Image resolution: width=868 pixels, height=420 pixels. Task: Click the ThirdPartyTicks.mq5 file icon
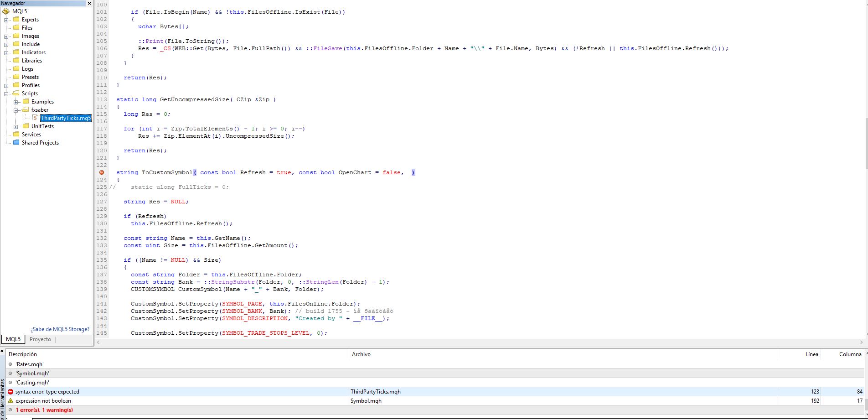click(x=36, y=118)
